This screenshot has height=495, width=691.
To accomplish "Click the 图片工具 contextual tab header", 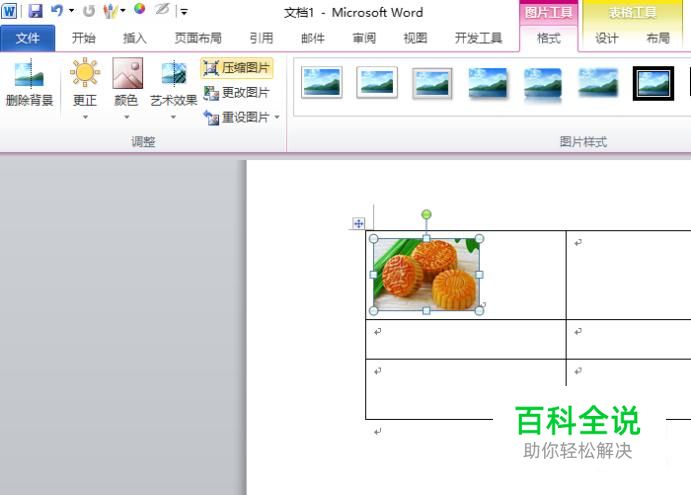I will coord(549,13).
